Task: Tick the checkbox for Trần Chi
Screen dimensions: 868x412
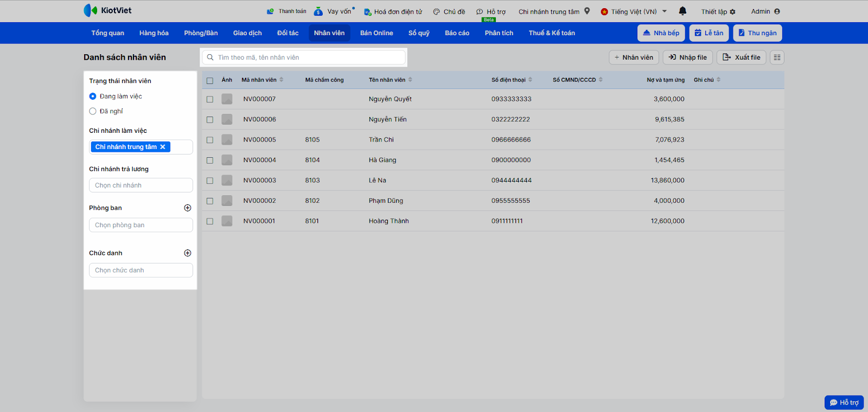Action: (x=210, y=140)
